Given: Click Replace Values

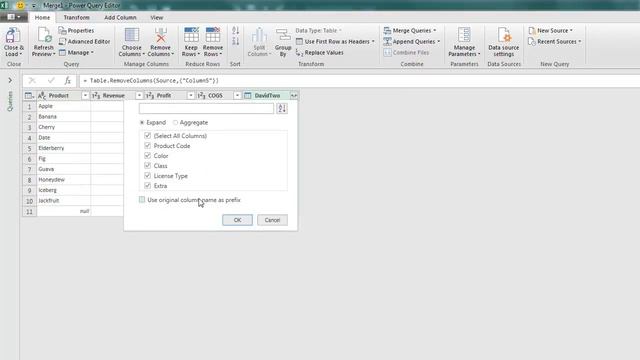Looking at the screenshot, I should click(320, 53).
